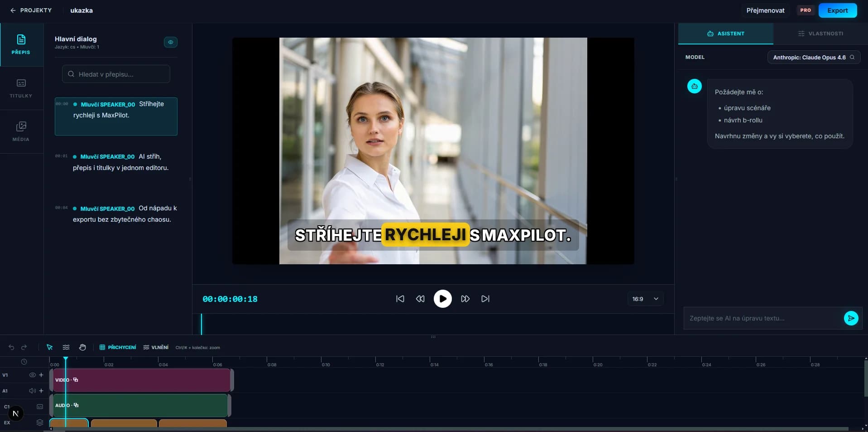Select the ASISTENT tab
Image resolution: width=868 pixels, height=432 pixels.
[725, 33]
